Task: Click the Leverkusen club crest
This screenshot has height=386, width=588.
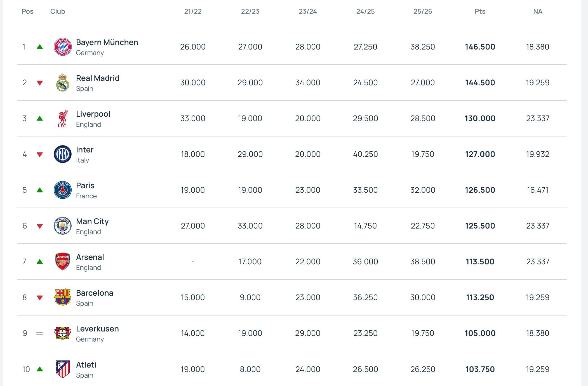Action: tap(62, 333)
